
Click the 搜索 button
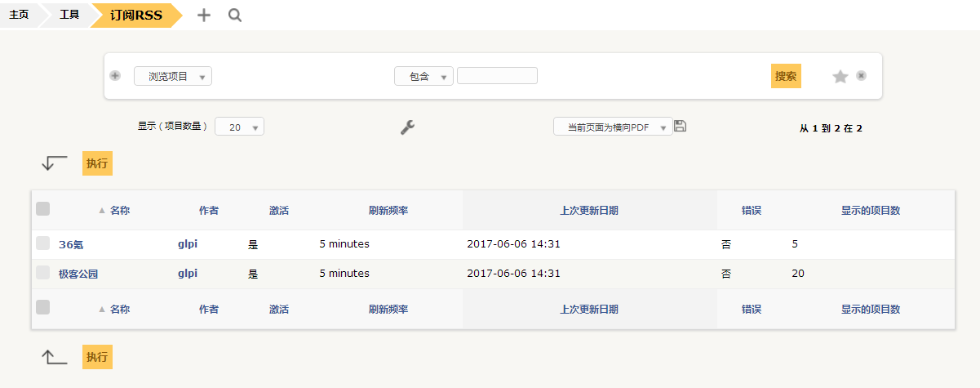tap(786, 76)
